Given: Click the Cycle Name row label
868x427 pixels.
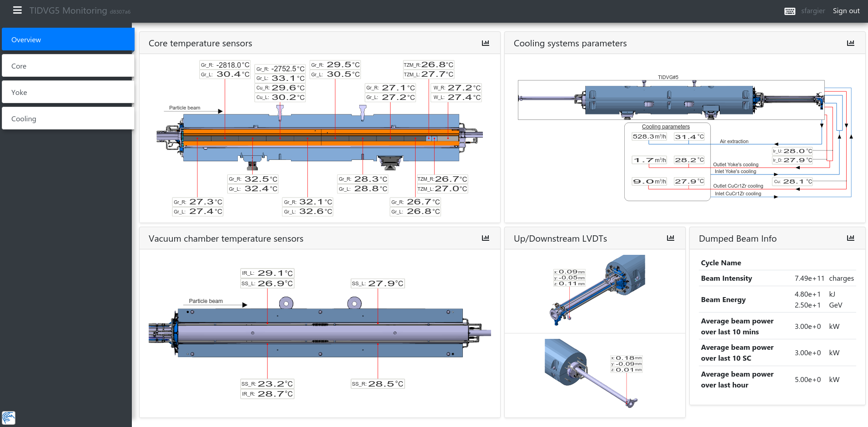Looking at the screenshot, I should click(x=721, y=263).
